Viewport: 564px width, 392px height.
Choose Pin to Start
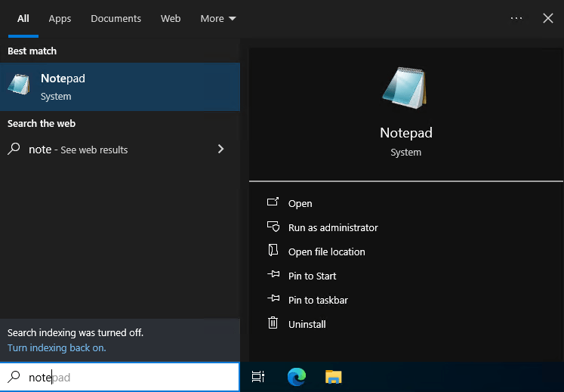pyautogui.click(x=313, y=276)
